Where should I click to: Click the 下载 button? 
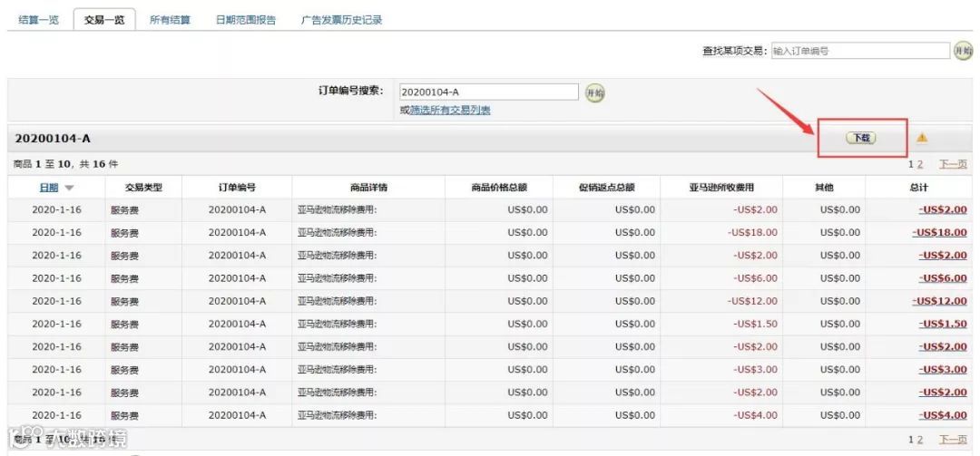861,138
